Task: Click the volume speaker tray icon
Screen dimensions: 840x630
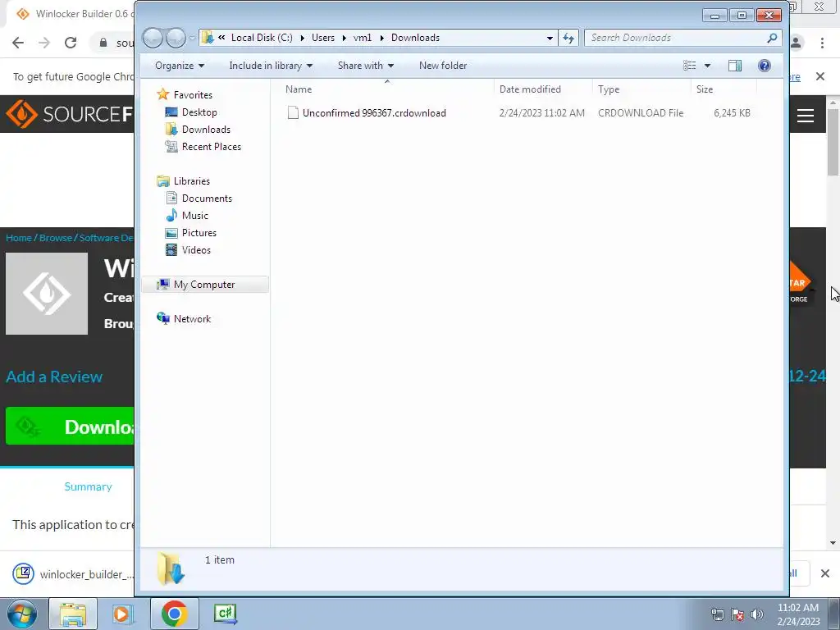Action: (757, 614)
